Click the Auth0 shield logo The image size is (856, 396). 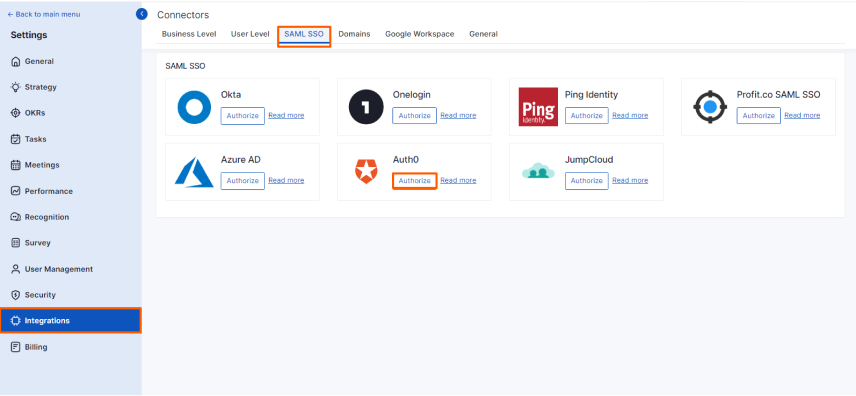pyautogui.click(x=366, y=172)
